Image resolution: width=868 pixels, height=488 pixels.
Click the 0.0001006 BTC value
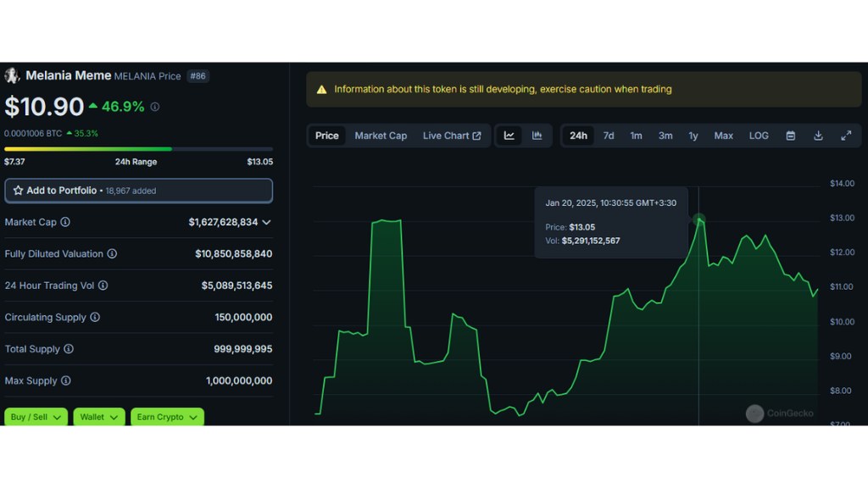pos(33,133)
